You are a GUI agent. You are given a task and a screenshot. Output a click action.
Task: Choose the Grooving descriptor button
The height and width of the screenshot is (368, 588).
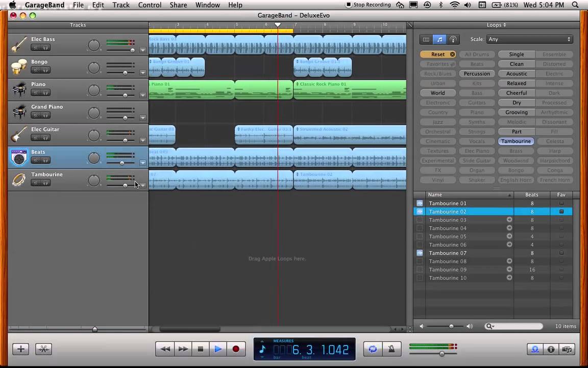point(517,112)
